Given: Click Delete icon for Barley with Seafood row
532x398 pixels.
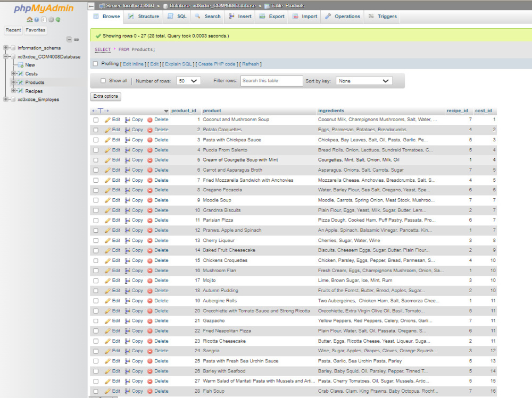Looking at the screenshot, I should pyautogui.click(x=150, y=371).
